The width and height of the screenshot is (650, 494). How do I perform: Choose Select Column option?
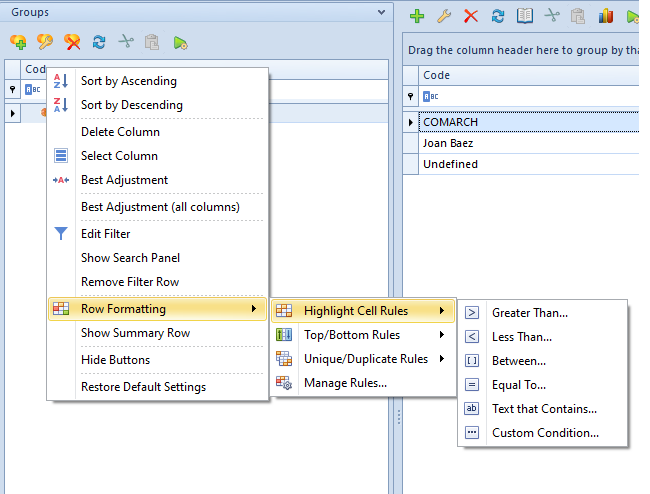[158, 156]
